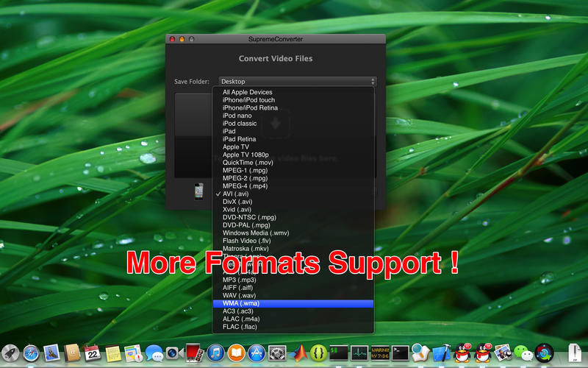Open Contacts address book in Dock
The height and width of the screenshot is (368, 588).
(x=72, y=353)
